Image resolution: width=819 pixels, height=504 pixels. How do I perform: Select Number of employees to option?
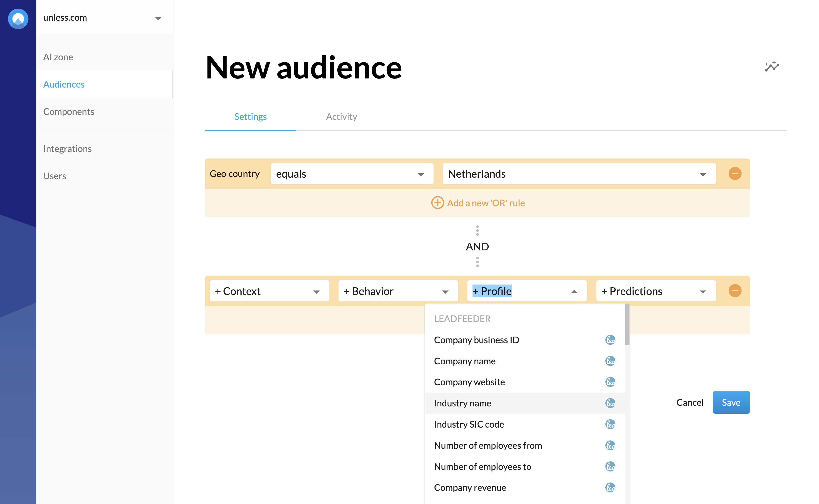pos(525,466)
